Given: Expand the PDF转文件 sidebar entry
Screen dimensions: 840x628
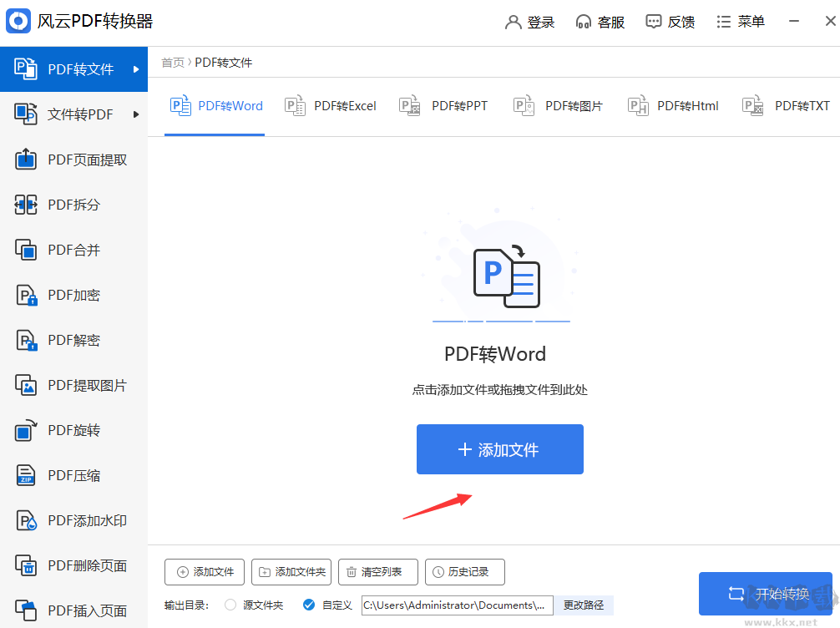Looking at the screenshot, I should pos(73,68).
